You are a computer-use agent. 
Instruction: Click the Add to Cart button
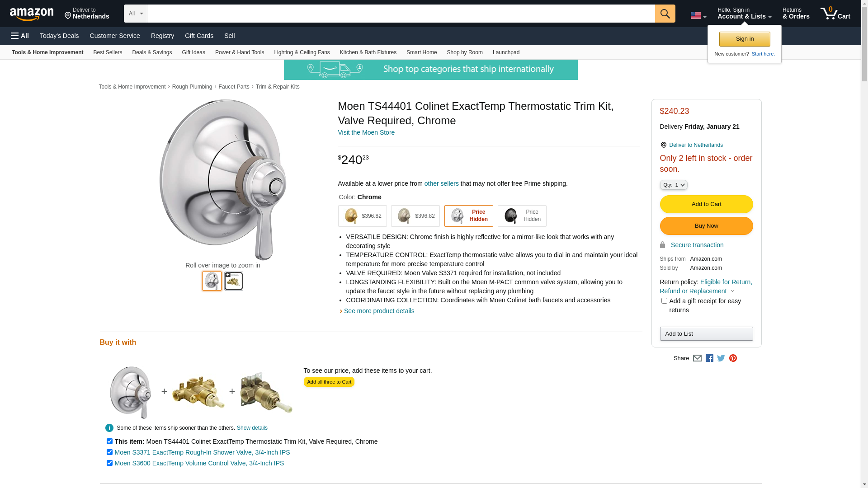point(706,204)
